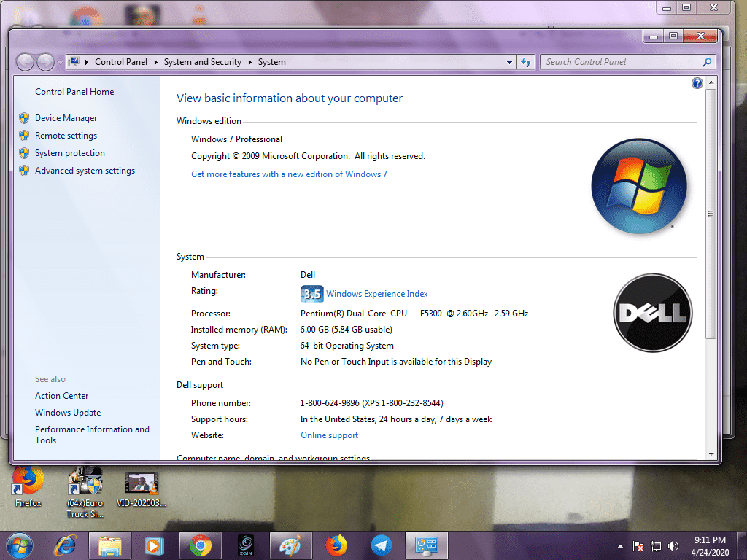
Task: Click the volume speaker tray icon
Action: [x=673, y=546]
